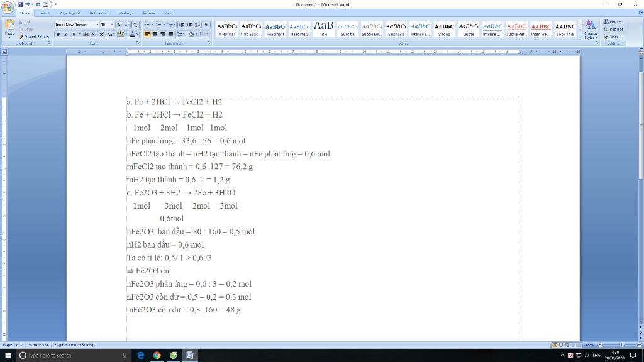Toggle Bold formatting

point(58,35)
